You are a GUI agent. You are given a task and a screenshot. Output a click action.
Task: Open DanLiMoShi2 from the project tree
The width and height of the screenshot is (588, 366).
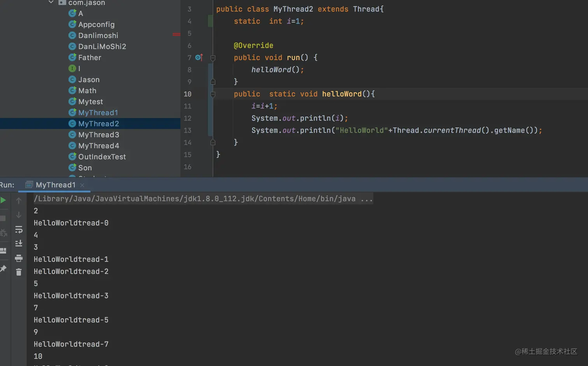(102, 47)
